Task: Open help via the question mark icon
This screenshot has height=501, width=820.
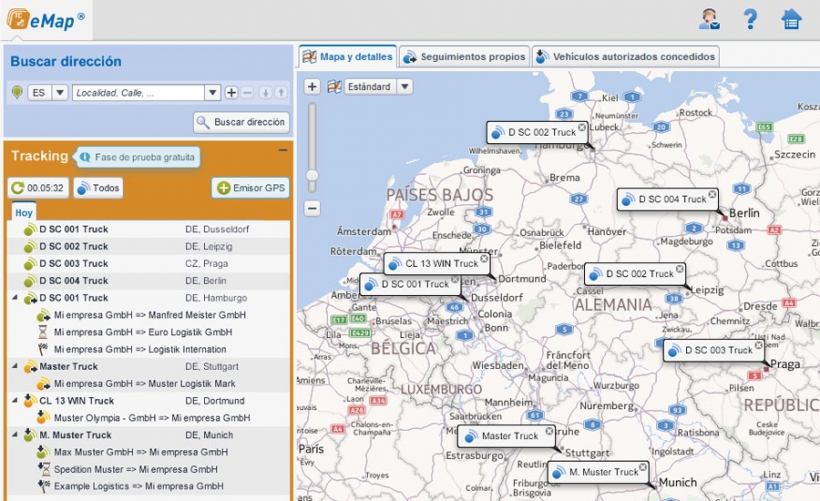Action: [x=750, y=19]
